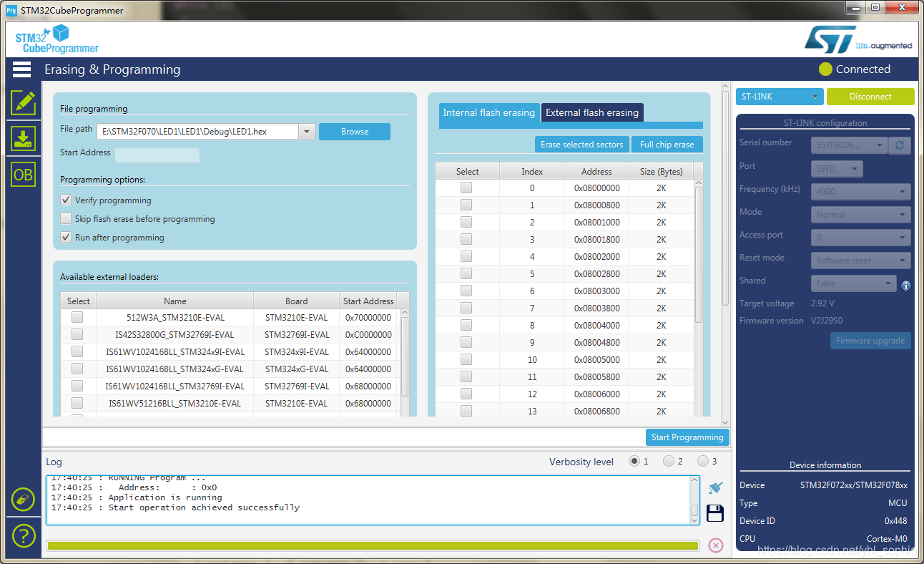Click the STM32CubeProgrammer logo
The height and width of the screenshot is (564, 924).
click(x=57, y=39)
